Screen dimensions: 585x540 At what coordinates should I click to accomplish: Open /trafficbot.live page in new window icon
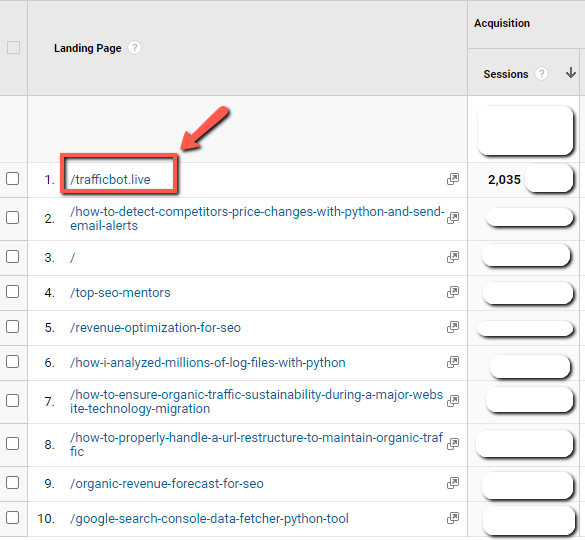pos(453,179)
